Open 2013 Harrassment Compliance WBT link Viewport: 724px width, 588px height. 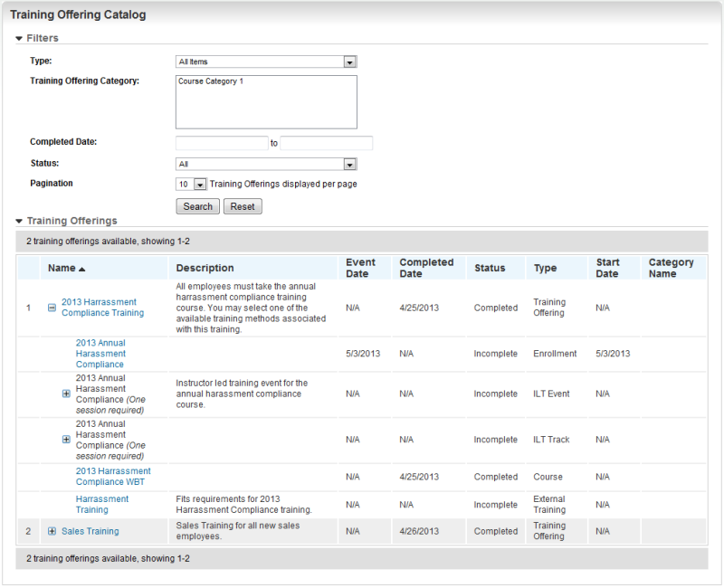tap(113, 476)
